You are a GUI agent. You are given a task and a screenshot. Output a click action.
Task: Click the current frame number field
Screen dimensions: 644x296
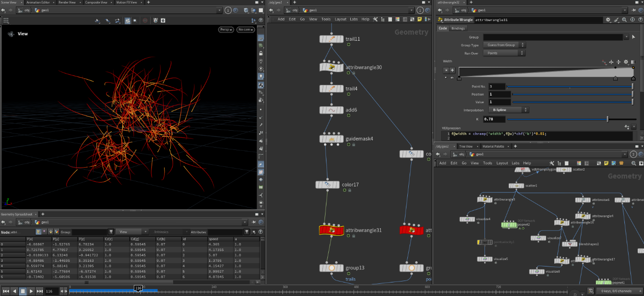tap(51, 291)
